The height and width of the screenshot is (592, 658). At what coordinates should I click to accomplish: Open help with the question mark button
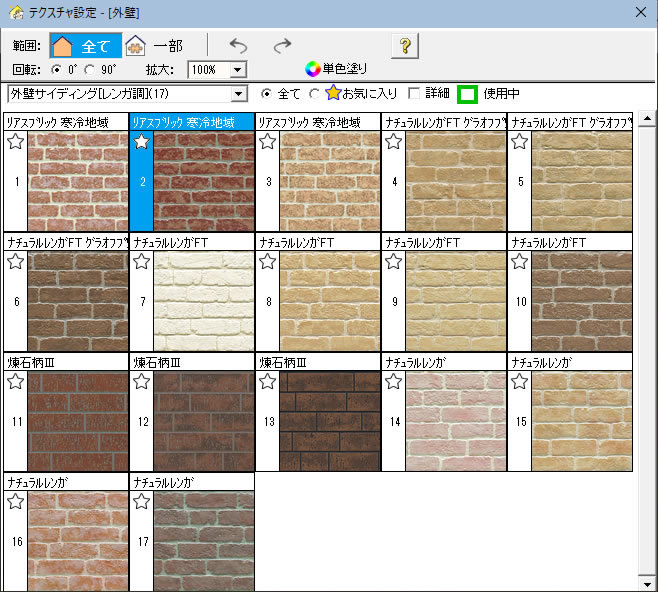pos(405,46)
